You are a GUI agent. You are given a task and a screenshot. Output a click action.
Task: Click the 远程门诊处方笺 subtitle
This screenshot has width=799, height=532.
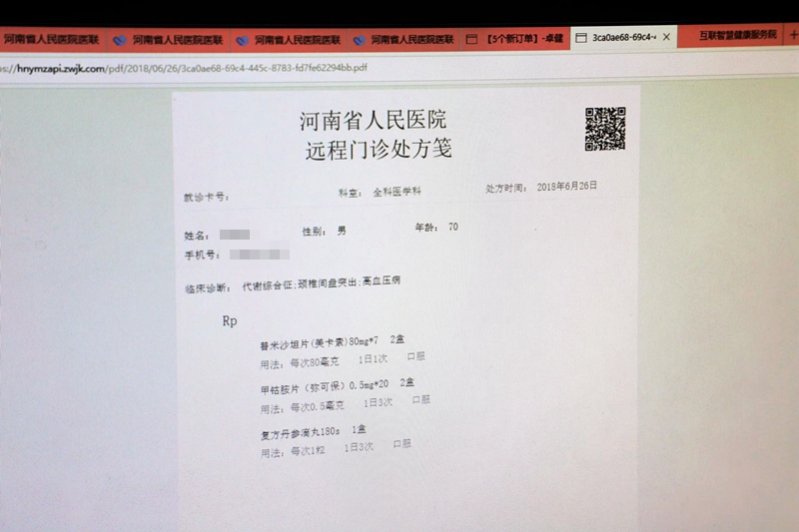tap(379, 150)
